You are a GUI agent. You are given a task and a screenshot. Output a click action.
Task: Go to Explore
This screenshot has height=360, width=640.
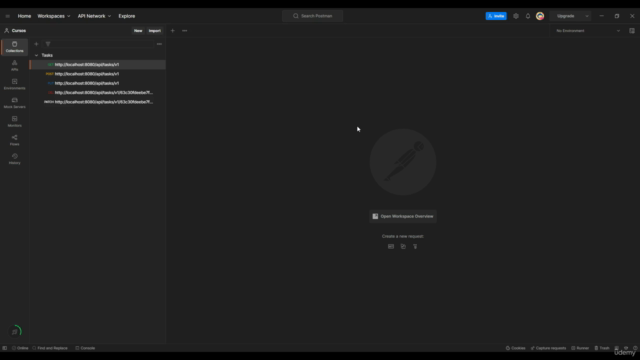point(127,16)
